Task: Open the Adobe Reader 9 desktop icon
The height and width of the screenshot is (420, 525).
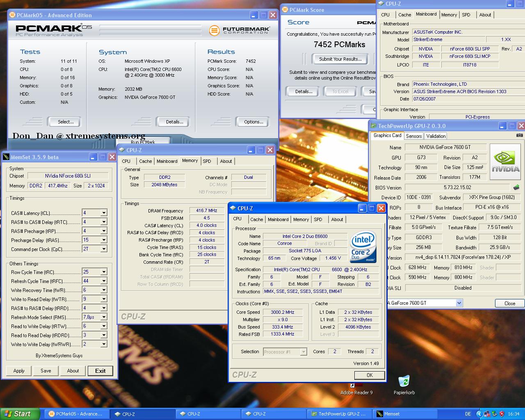Action: click(x=357, y=386)
